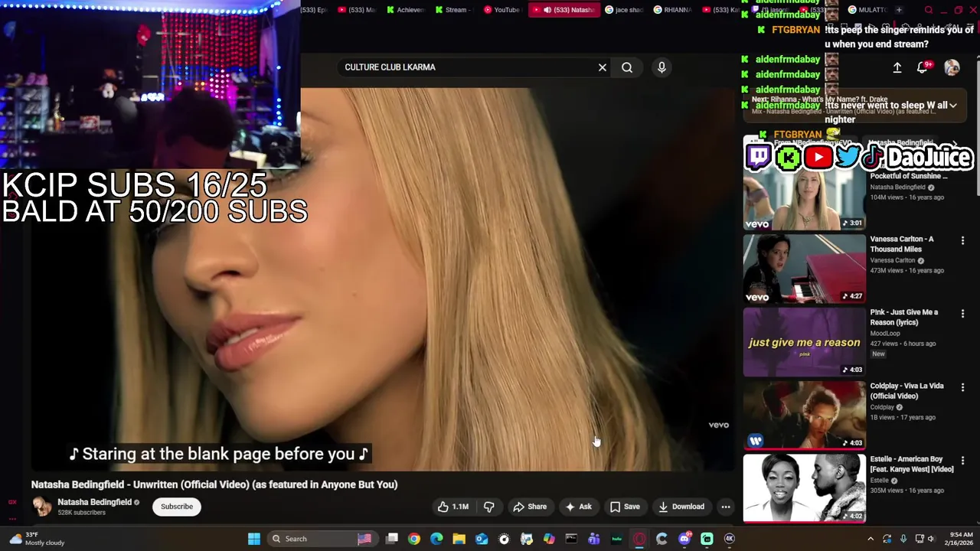The image size is (980, 551).
Task: Play Estelle American Boy thumbnail
Action: [804, 488]
